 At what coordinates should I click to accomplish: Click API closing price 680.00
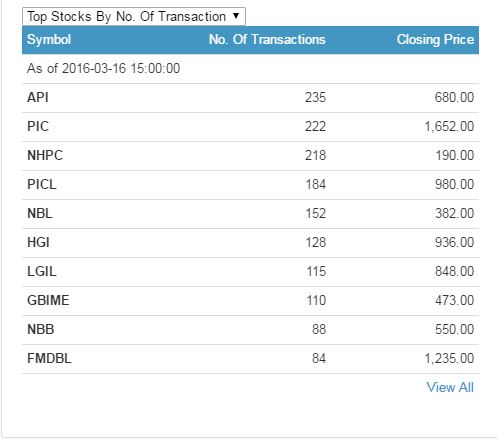[454, 98]
